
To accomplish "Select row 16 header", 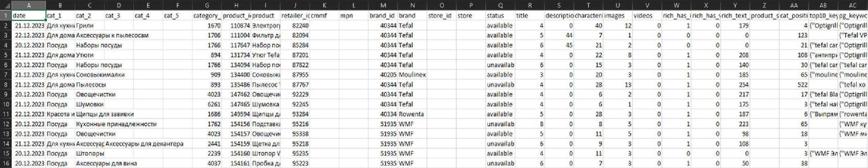I will coord(6,163).
